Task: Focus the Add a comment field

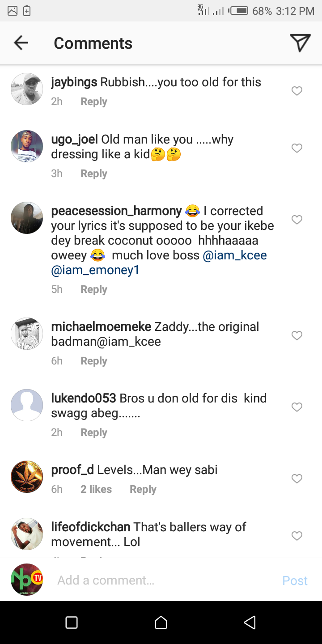Action: 161,580
